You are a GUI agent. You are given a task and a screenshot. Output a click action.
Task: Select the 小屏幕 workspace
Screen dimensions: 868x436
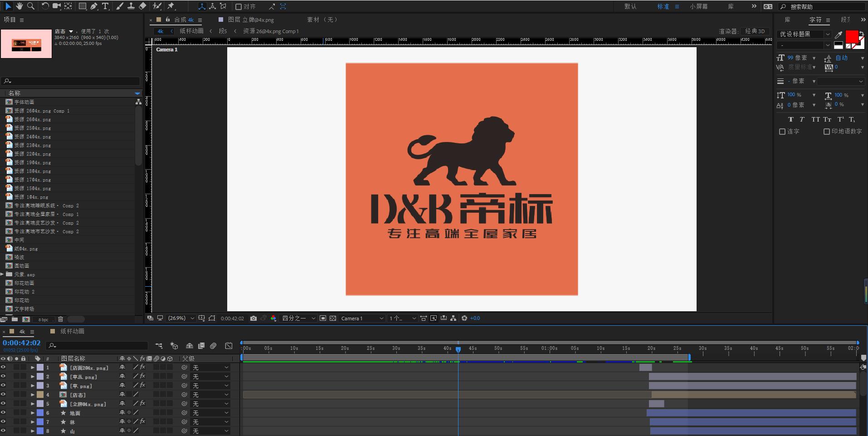(x=699, y=7)
